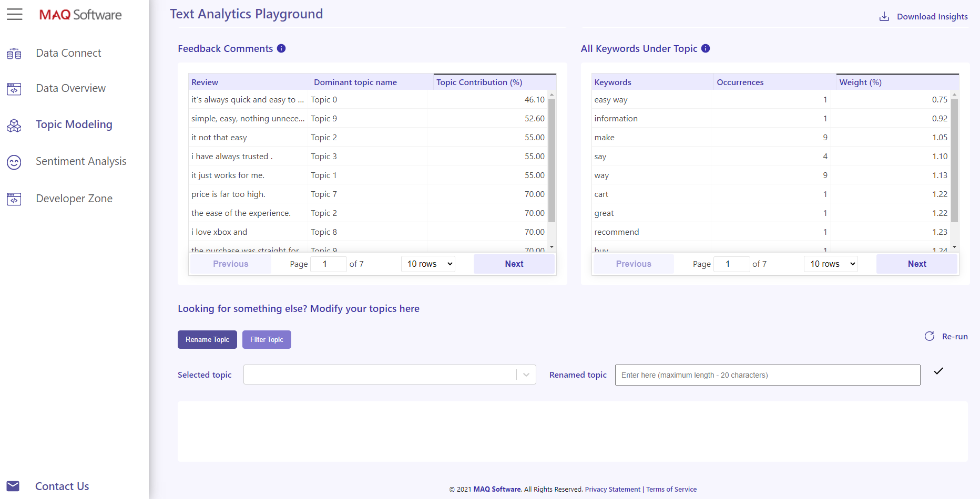Click the Rename Topic button
This screenshot has width=980, height=499.
[207, 339]
